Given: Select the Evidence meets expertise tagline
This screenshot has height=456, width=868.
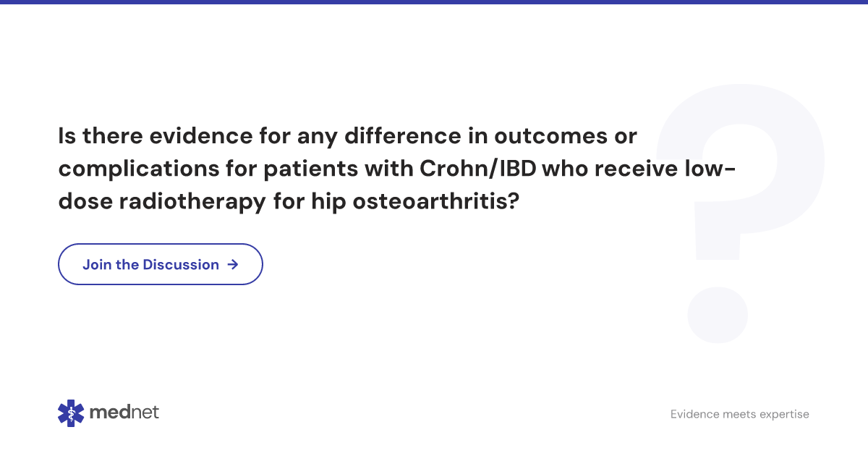Looking at the screenshot, I should 739,415.
